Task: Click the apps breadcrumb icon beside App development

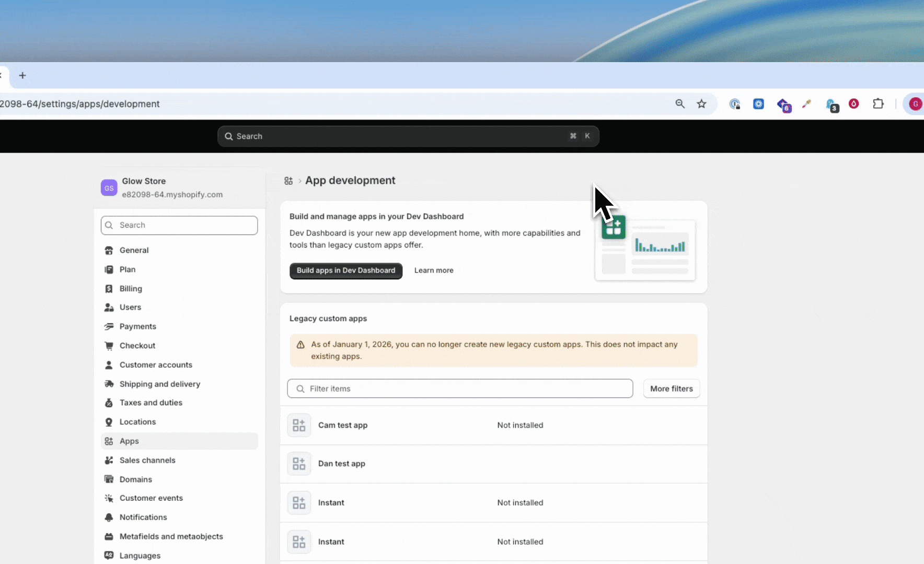Action: (x=288, y=181)
